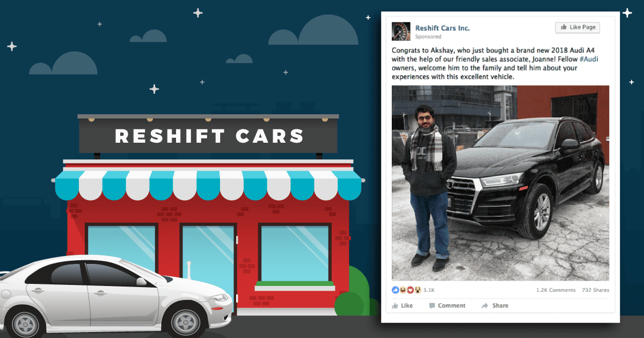
Task: Click the RESHIFT CARS storefront sign
Action: pyautogui.click(x=208, y=136)
